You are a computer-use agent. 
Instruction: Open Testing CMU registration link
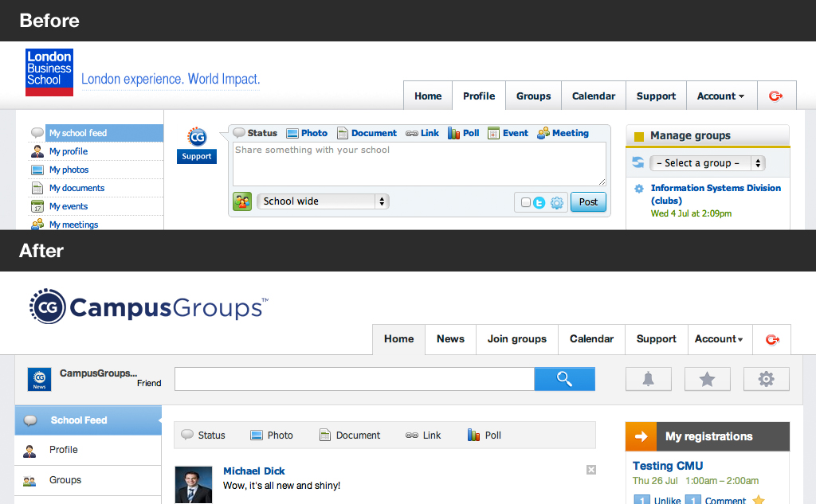(668, 466)
